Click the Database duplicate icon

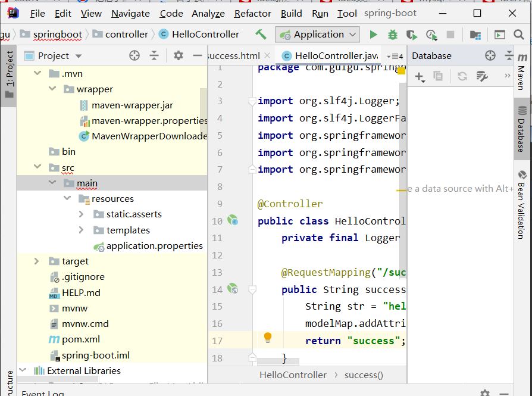pos(438,76)
